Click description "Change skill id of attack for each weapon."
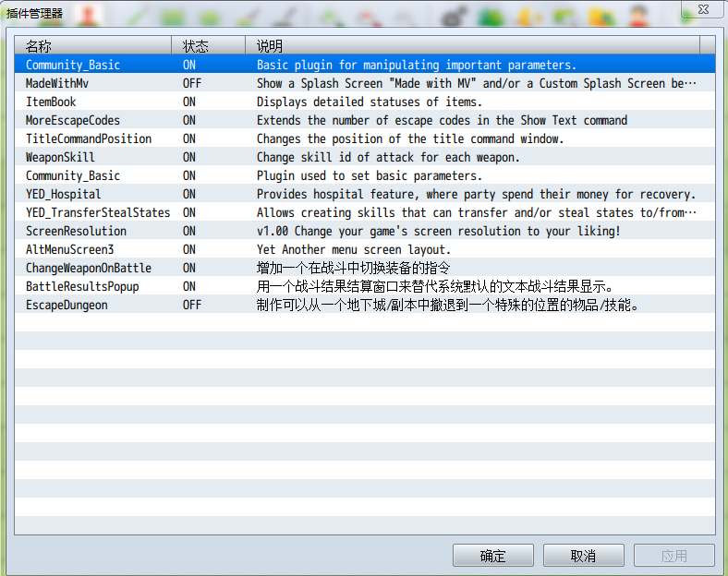 click(x=388, y=157)
